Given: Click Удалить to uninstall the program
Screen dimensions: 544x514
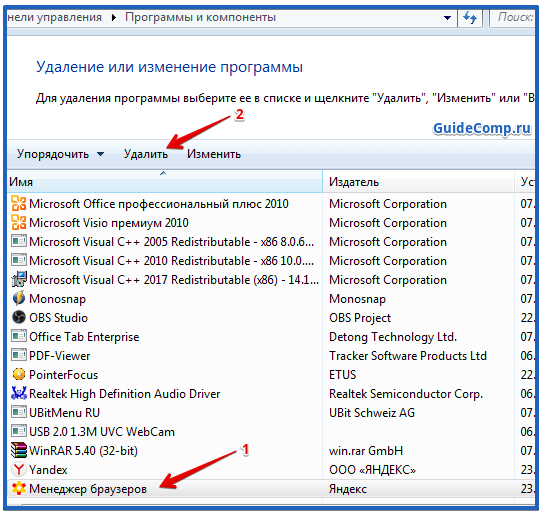Looking at the screenshot, I should click(146, 154).
